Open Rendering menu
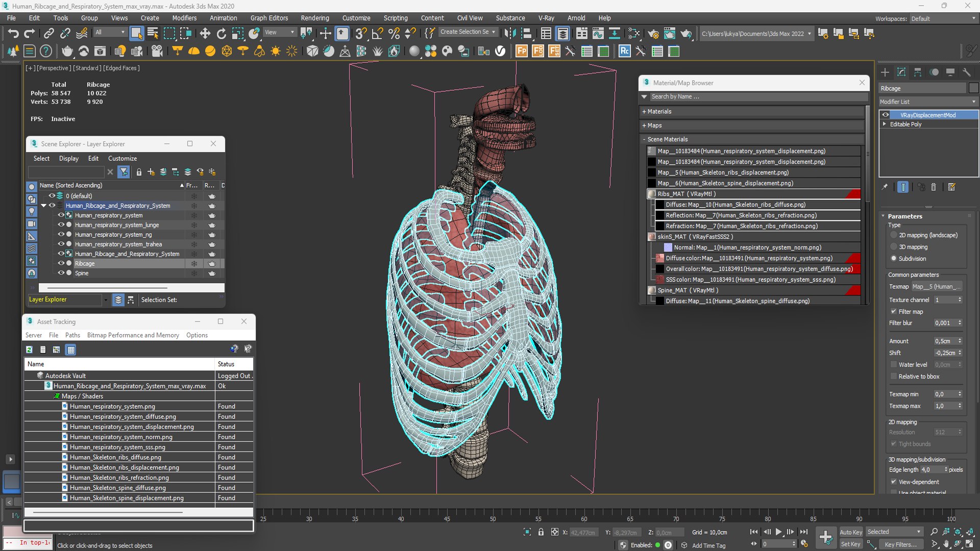 click(315, 18)
